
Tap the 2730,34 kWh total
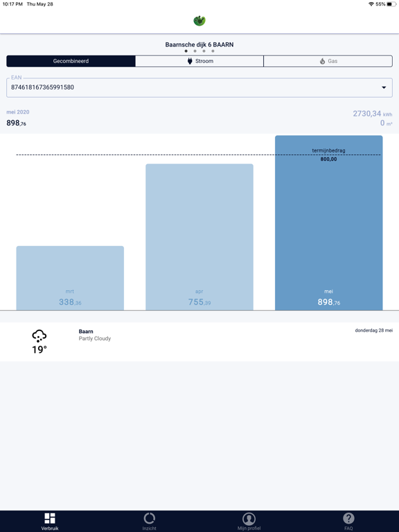(373, 114)
